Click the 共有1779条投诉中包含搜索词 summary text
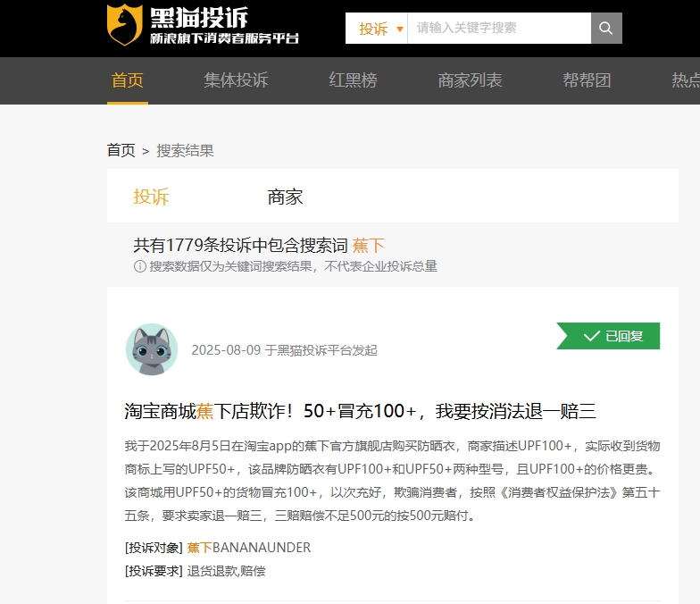This screenshot has width=700, height=604. pyautogui.click(x=241, y=245)
